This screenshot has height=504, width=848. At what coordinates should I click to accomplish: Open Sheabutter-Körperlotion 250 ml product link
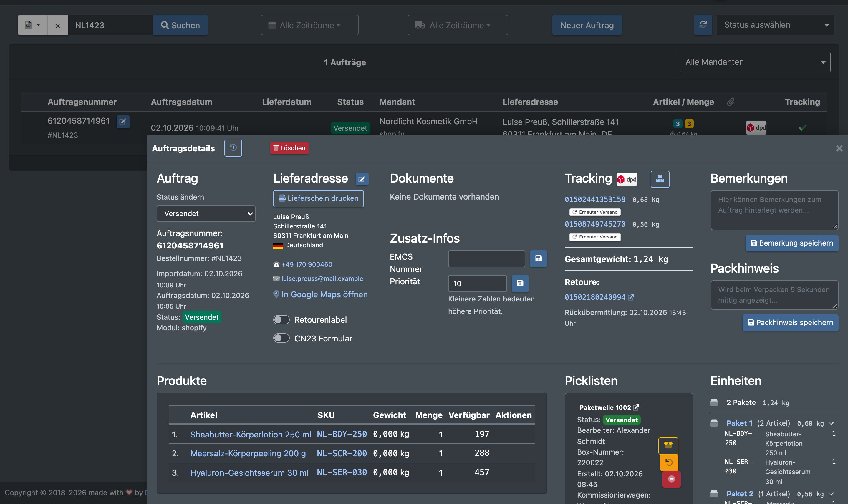[250, 435]
